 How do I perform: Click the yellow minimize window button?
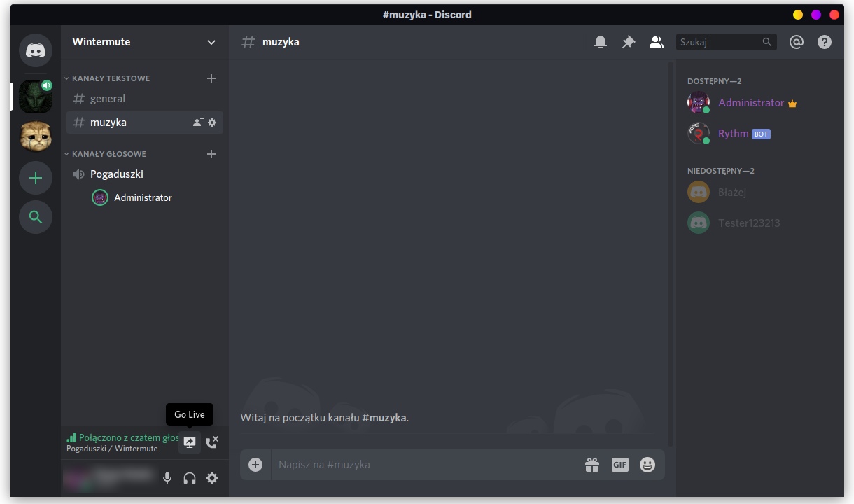pyautogui.click(x=798, y=15)
